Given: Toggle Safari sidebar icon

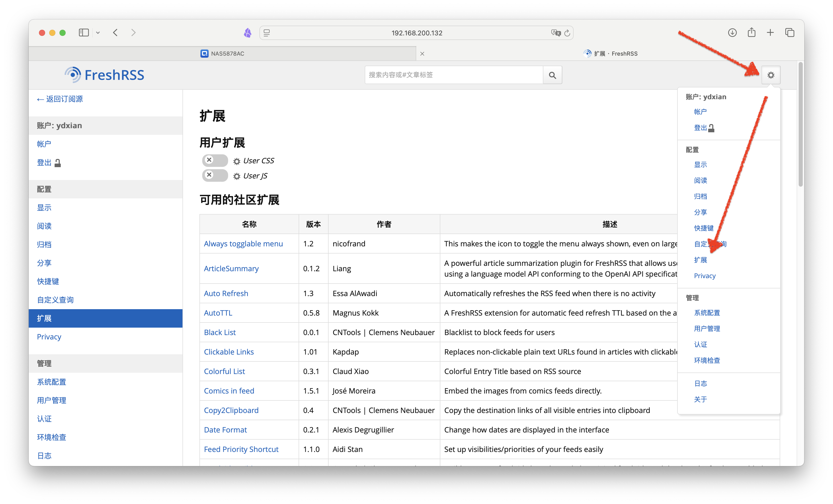Looking at the screenshot, I should tap(84, 33).
